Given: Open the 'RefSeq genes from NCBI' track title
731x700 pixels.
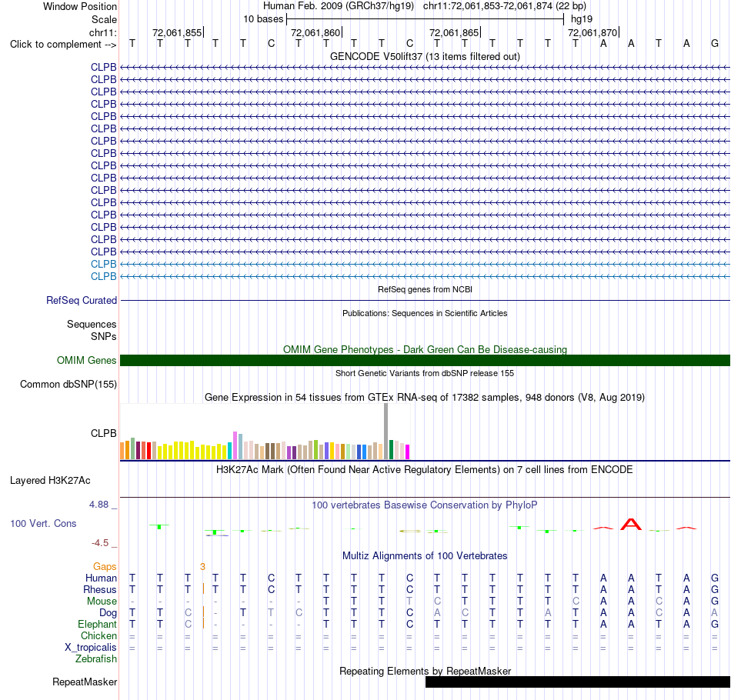Looking at the screenshot, I should click(x=425, y=289).
